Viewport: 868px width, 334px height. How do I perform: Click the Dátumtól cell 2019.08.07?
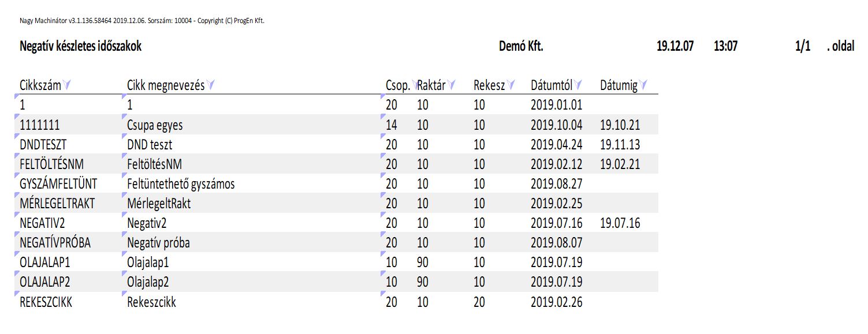pos(556,243)
